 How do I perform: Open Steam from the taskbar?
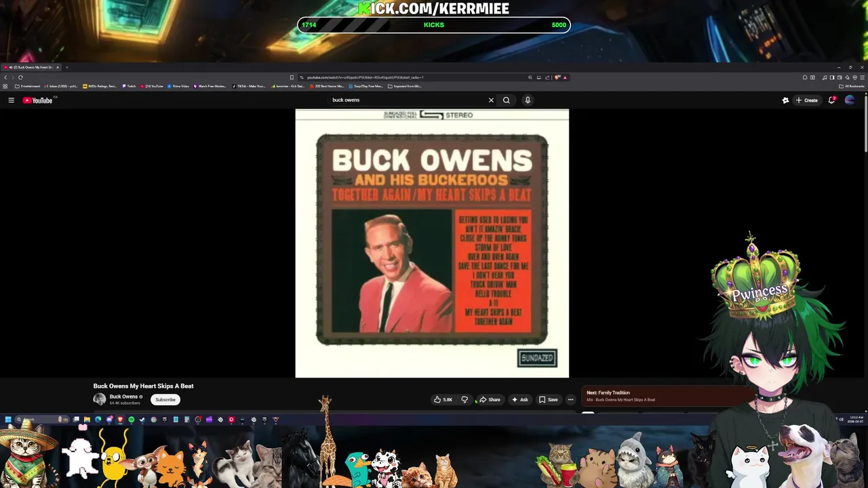[142, 420]
